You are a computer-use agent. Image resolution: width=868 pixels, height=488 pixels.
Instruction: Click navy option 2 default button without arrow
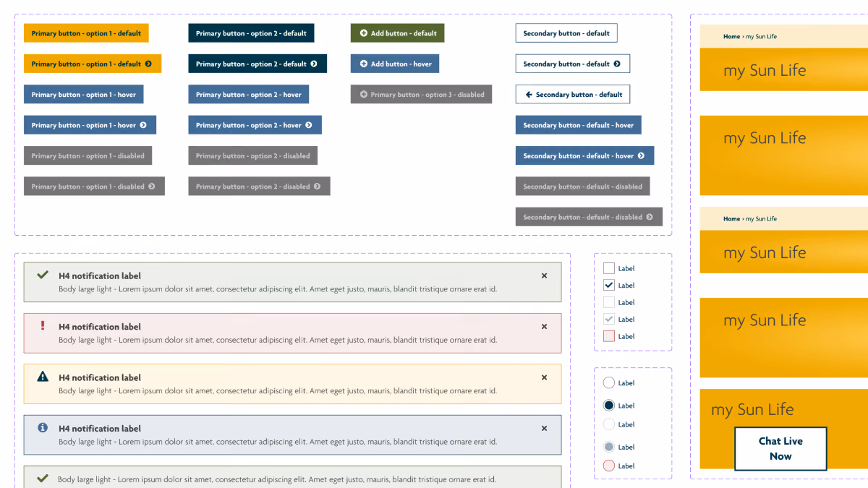251,33
